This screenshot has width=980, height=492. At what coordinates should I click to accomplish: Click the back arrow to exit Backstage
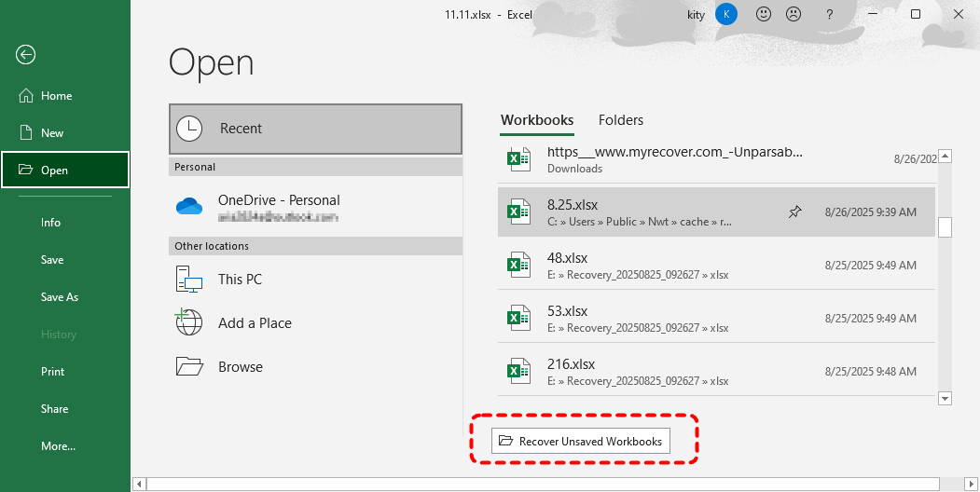point(25,55)
